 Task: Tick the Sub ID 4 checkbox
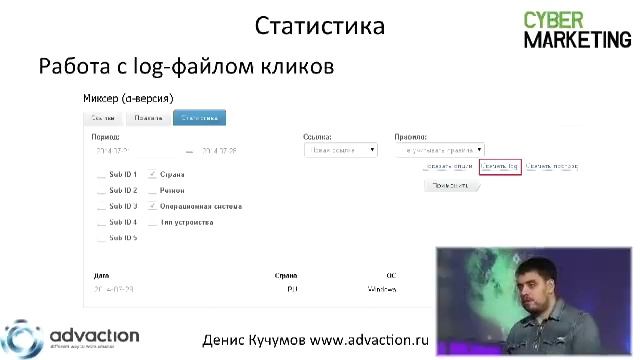click(101, 222)
